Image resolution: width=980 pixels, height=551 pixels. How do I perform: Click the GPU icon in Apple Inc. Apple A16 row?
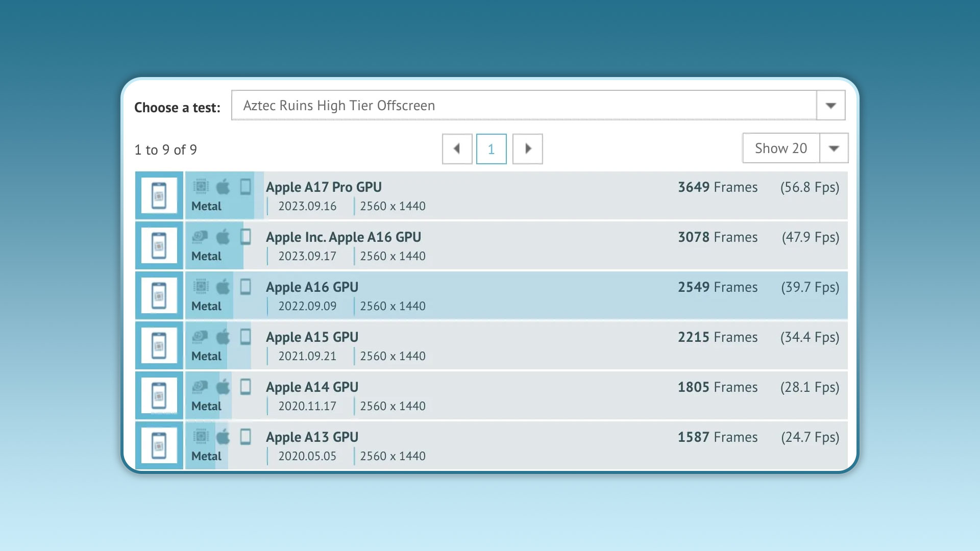pos(200,237)
